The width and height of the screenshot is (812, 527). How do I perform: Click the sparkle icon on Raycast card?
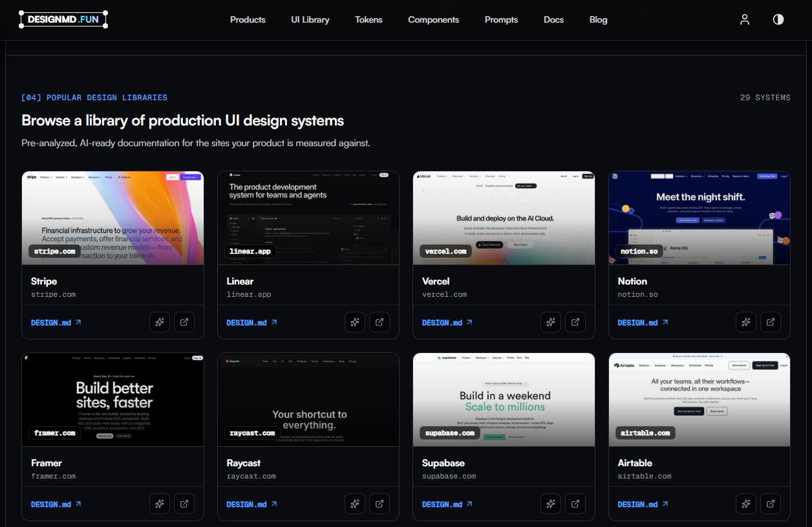pyautogui.click(x=355, y=504)
